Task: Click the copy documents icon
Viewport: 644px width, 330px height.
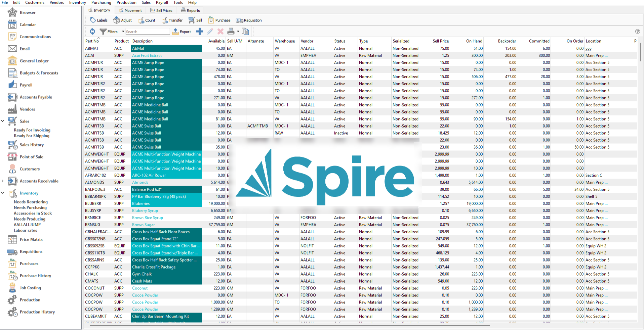Action: [246, 32]
